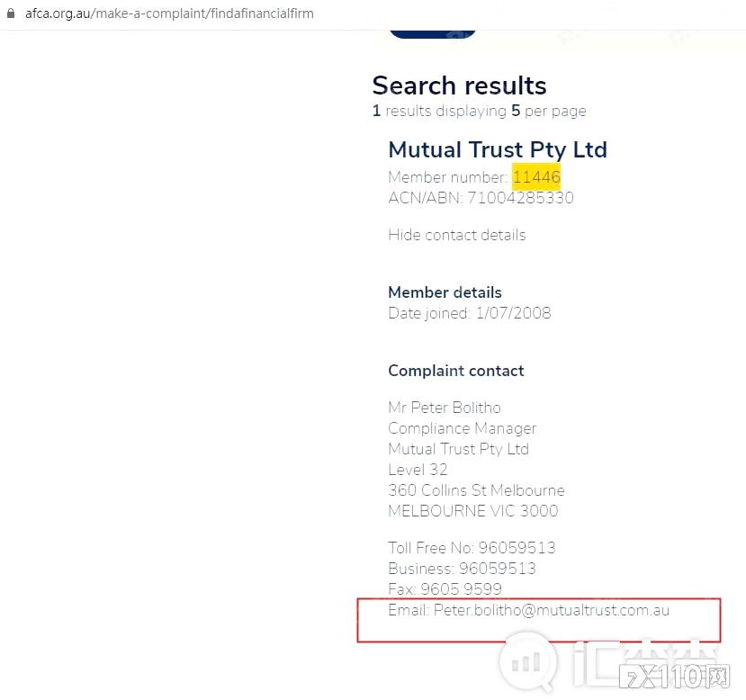Click the padlock icon in address bar

(x=11, y=13)
